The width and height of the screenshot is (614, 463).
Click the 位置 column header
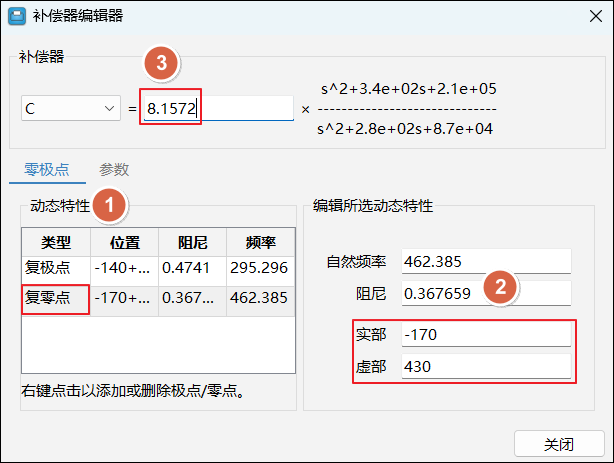tap(124, 242)
